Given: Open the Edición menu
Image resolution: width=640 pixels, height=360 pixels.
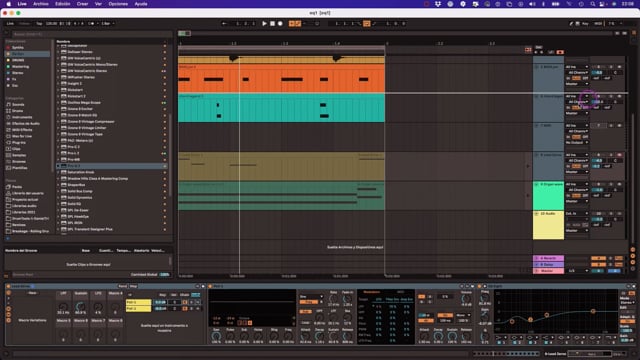Looking at the screenshot, I should pos(62,4).
